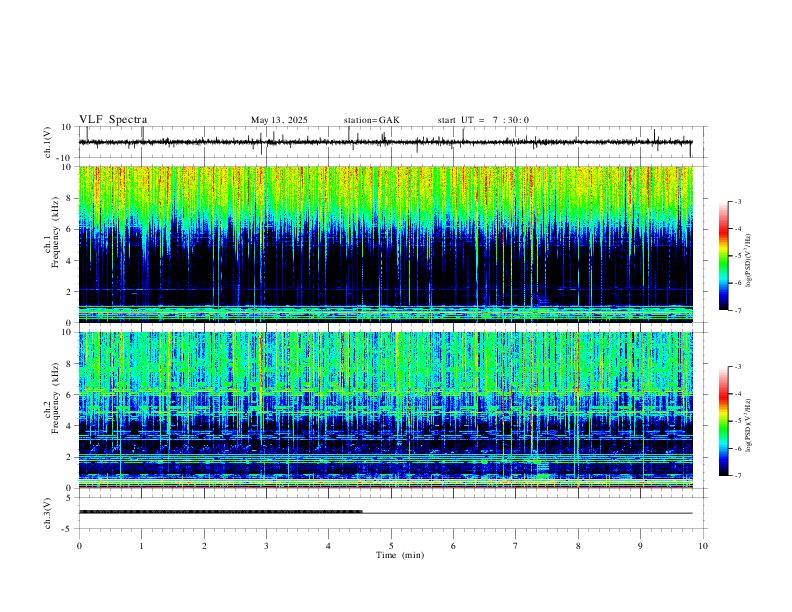Click the "ch.3(V)" axis label

[x=48, y=513]
